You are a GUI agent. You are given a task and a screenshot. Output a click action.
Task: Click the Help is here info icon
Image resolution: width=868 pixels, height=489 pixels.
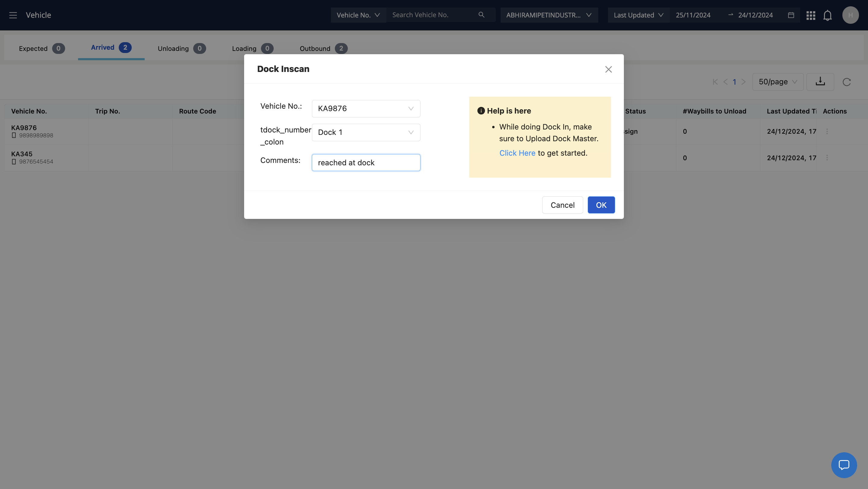[x=481, y=111]
